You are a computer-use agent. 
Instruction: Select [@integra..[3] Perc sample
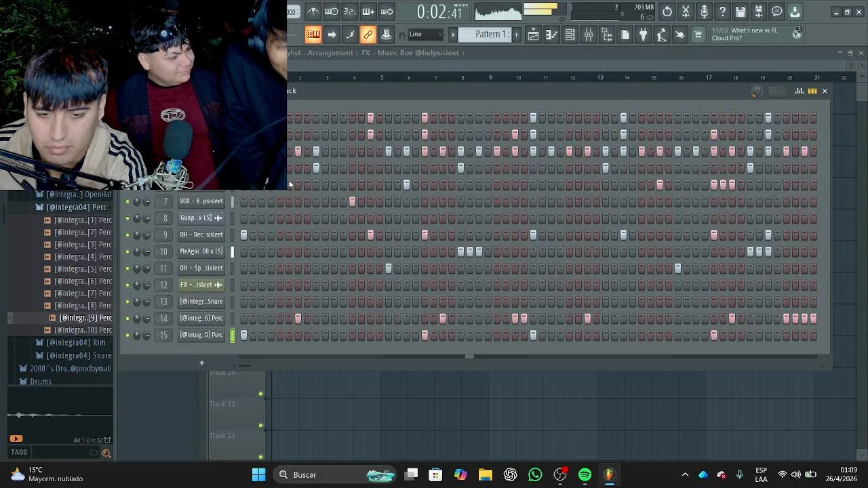[x=78, y=245]
